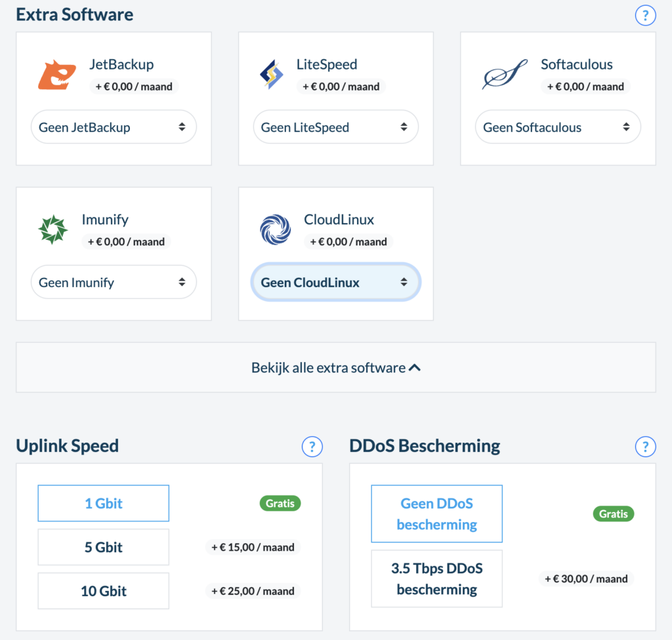Select the 1 Gbit uplink option
The image size is (672, 640).
pyautogui.click(x=104, y=504)
